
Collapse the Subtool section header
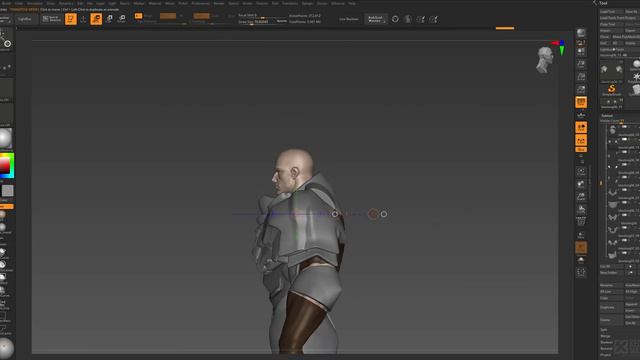pyautogui.click(x=607, y=116)
